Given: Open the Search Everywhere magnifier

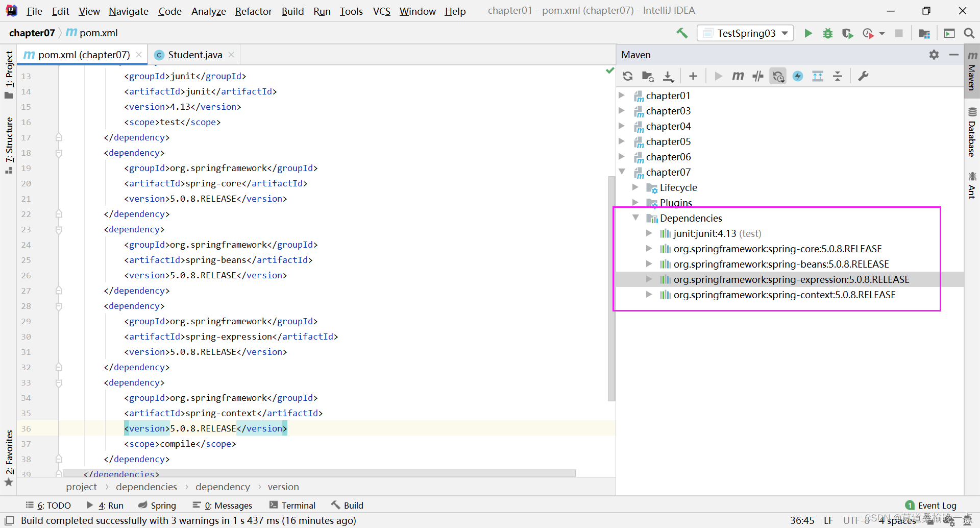Looking at the screenshot, I should 969,33.
